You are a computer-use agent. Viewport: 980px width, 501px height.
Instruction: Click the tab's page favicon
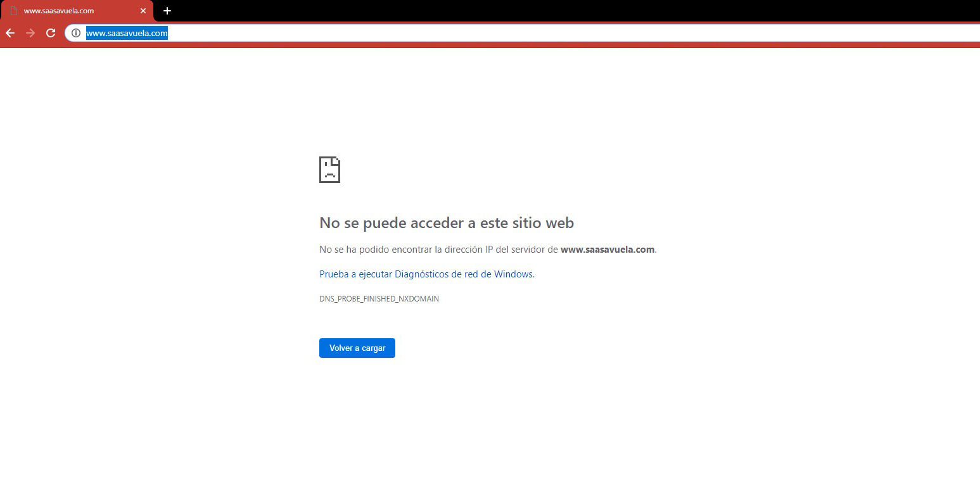14,11
